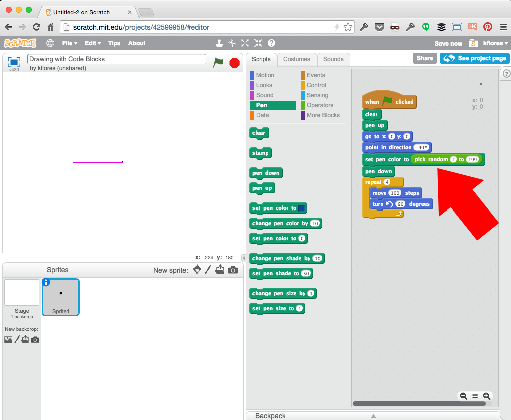This screenshot has height=420, width=511.
Task: Choose new sprite from library
Action: 197,270
